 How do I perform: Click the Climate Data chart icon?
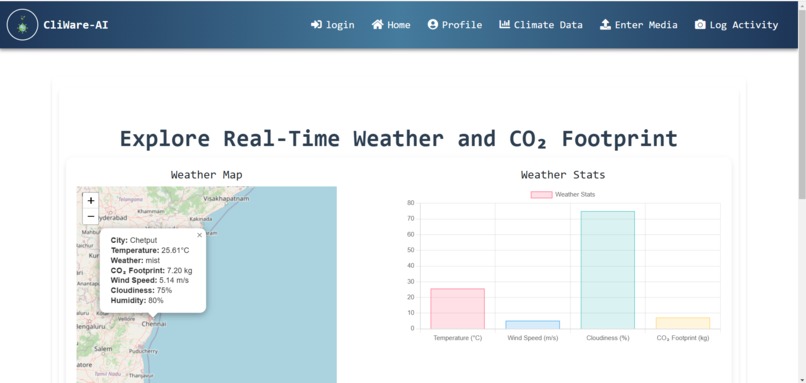pyautogui.click(x=504, y=25)
